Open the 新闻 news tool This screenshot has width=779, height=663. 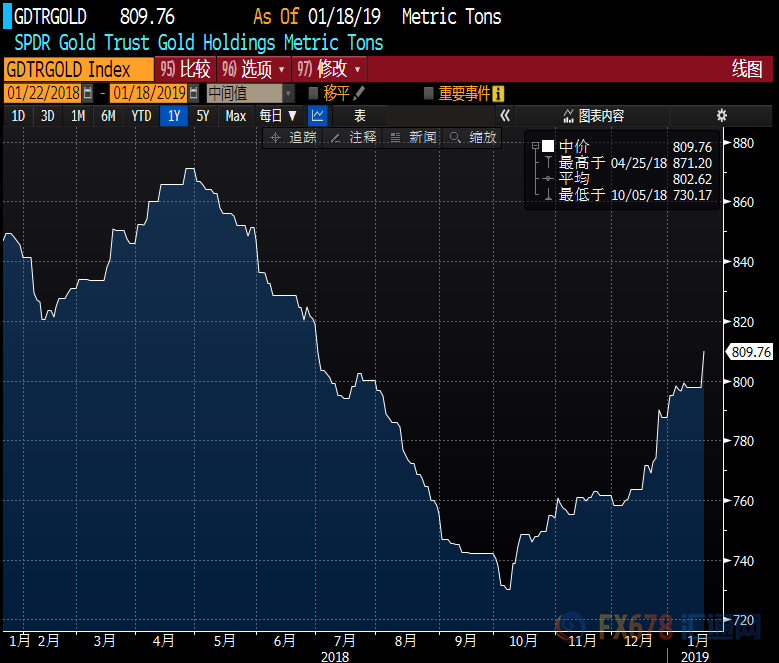[x=413, y=138]
